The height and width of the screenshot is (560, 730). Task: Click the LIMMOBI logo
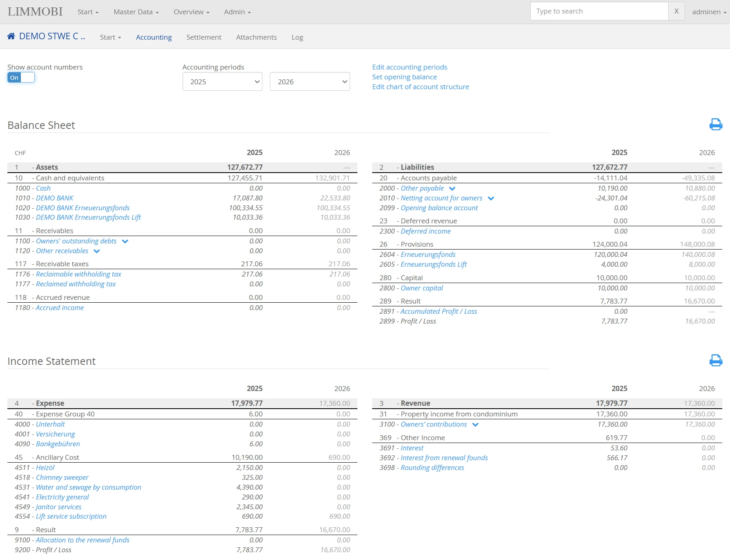35,11
